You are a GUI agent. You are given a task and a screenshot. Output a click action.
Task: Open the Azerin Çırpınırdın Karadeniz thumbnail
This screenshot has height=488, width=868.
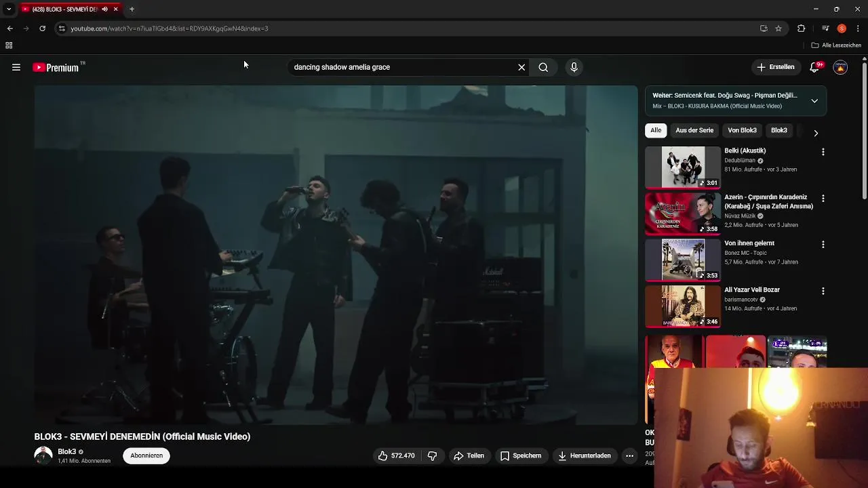(683, 213)
